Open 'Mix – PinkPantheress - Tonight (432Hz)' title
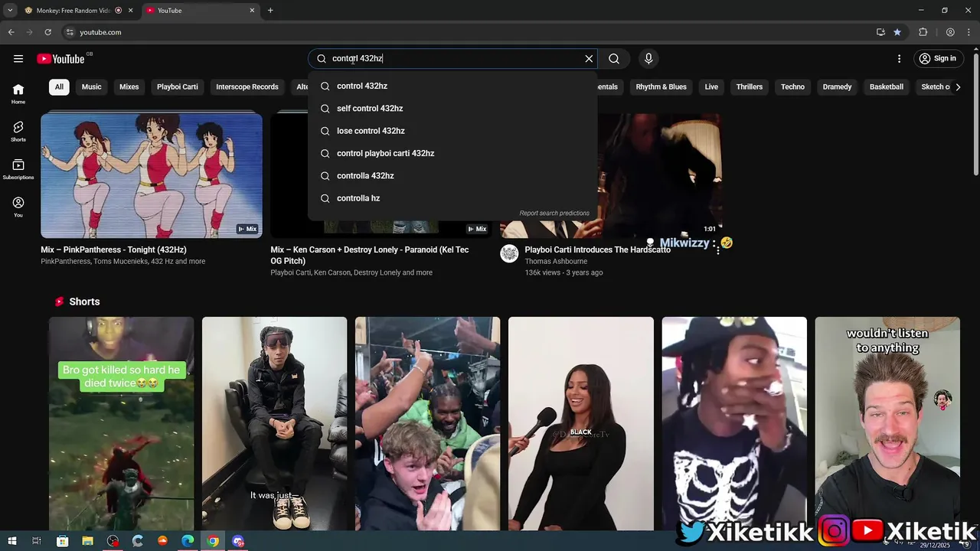 point(113,249)
